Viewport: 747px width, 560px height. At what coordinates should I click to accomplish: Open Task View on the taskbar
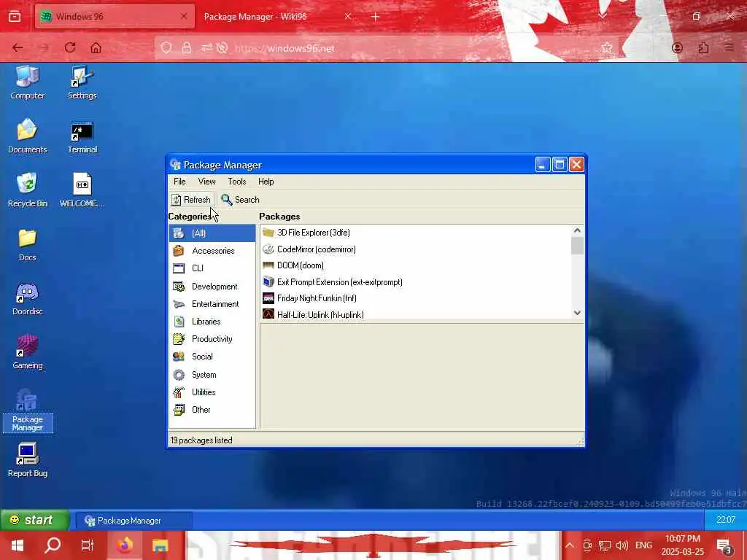point(88,545)
